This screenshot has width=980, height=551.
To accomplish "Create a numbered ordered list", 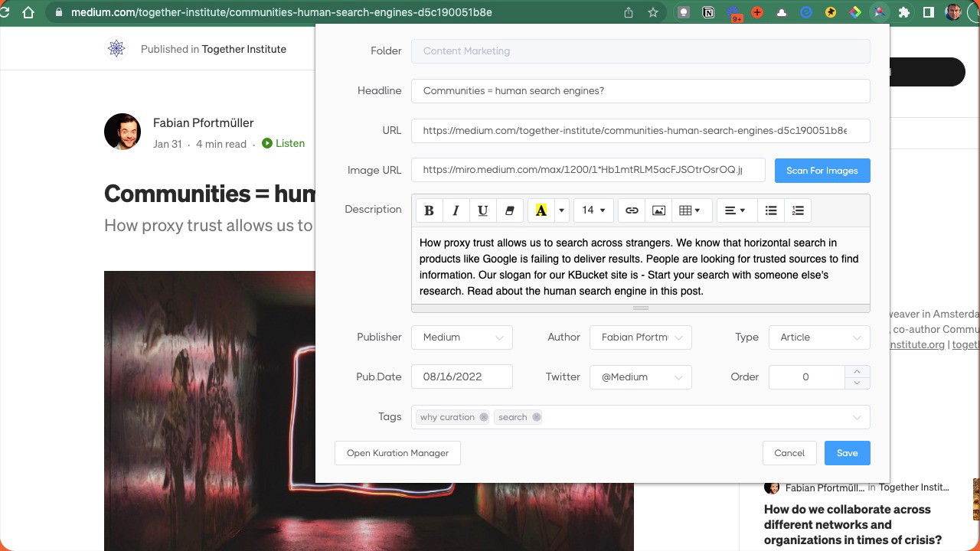I will pos(798,210).
